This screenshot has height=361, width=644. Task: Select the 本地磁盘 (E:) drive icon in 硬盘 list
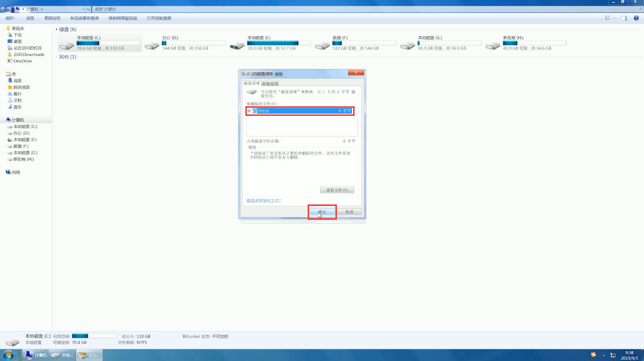coord(237,45)
